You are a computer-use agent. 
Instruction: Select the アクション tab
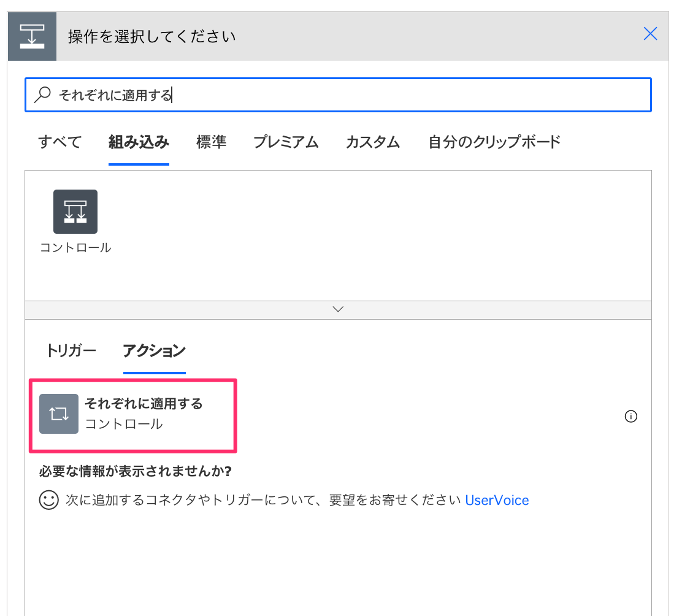[155, 350]
